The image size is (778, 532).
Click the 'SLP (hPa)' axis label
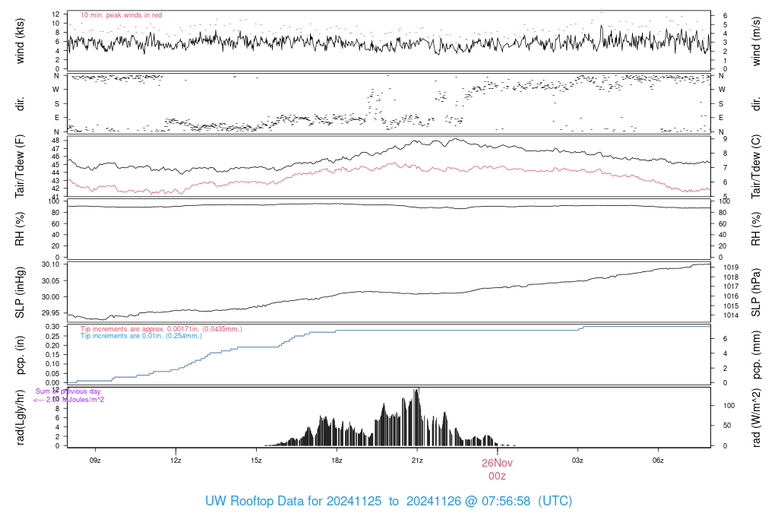coord(756,293)
